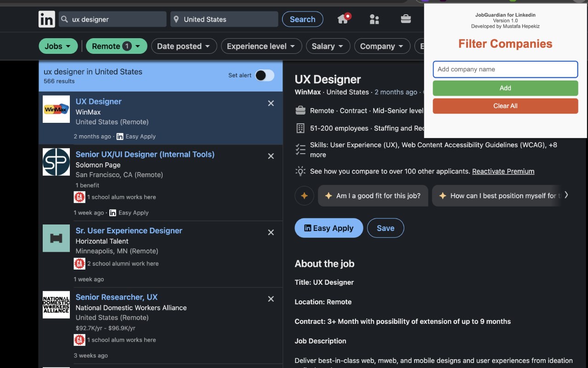
Task: Click the lightbulb applicant insights icon
Action: click(300, 171)
